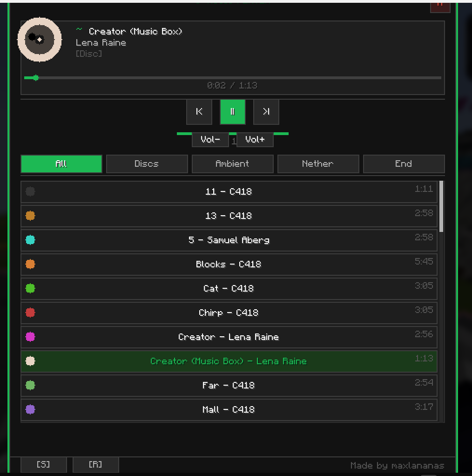Click the orange disc icon for Blocks

pos(30,264)
